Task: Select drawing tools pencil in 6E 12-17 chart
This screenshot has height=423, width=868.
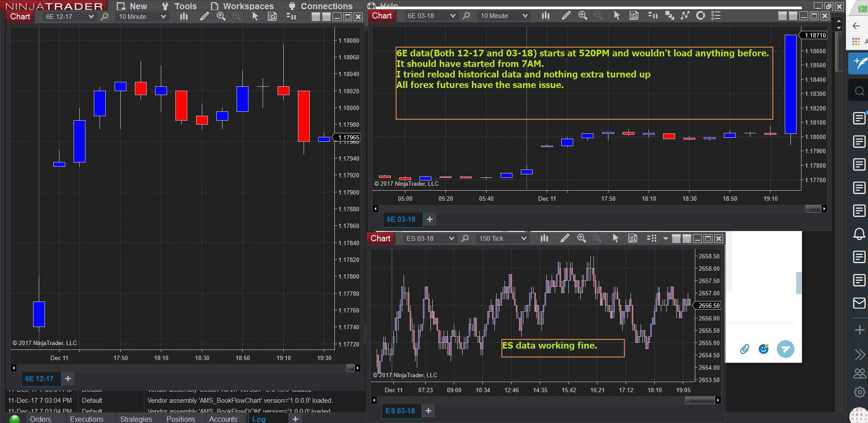Action: 204,17
